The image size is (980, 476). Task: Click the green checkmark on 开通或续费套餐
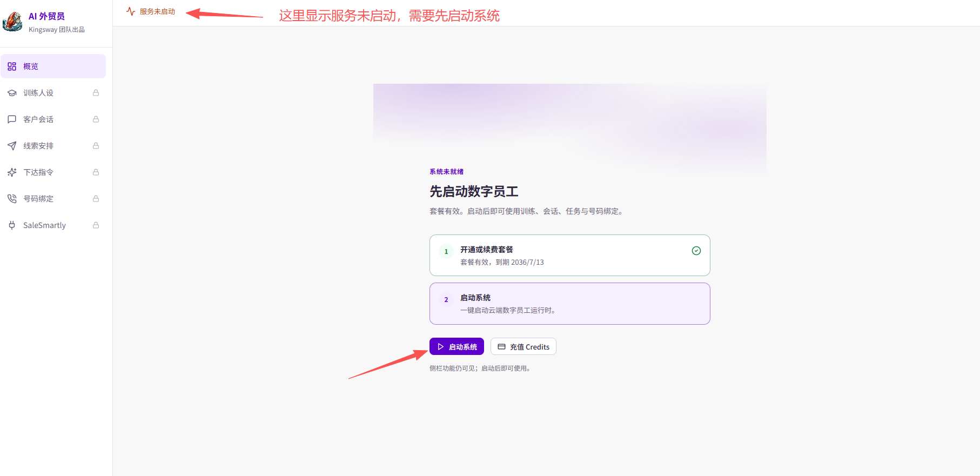696,251
